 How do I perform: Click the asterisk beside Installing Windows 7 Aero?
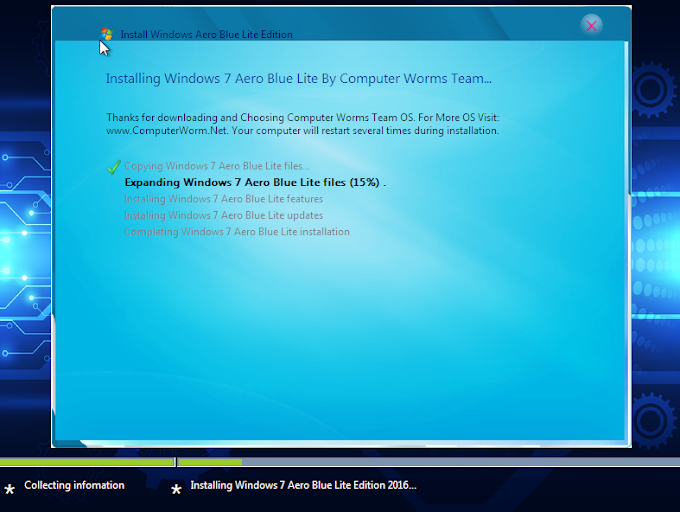[176, 489]
